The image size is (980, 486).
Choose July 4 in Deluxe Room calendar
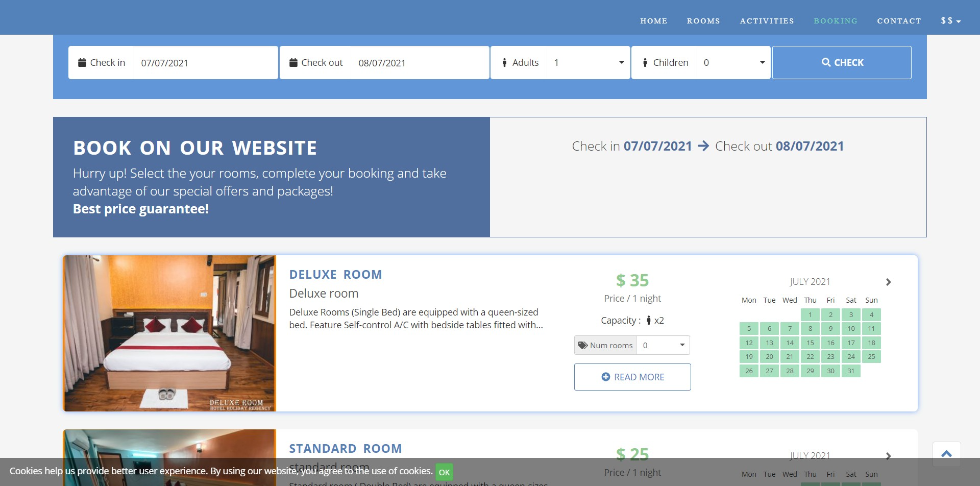tap(871, 314)
